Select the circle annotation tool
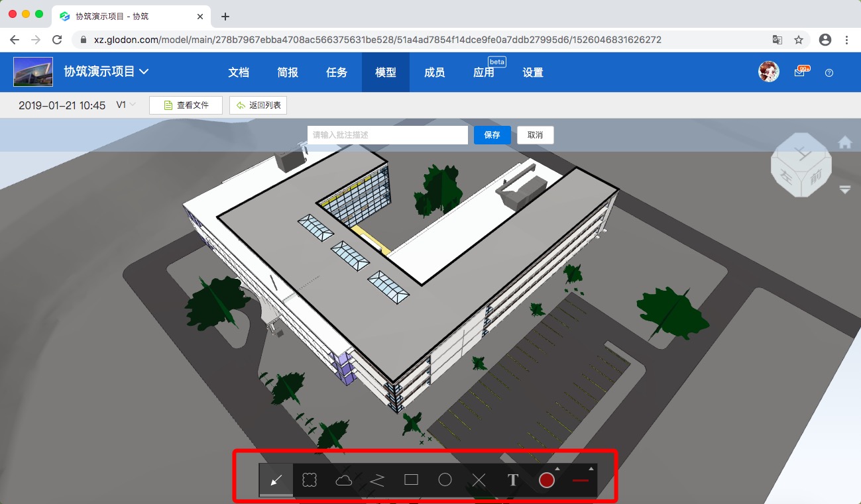The image size is (861, 504). [x=445, y=480]
